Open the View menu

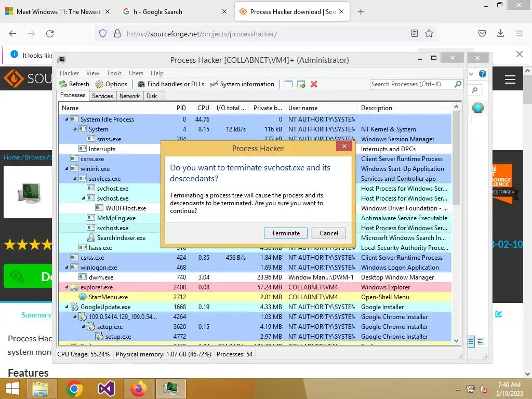click(92, 73)
